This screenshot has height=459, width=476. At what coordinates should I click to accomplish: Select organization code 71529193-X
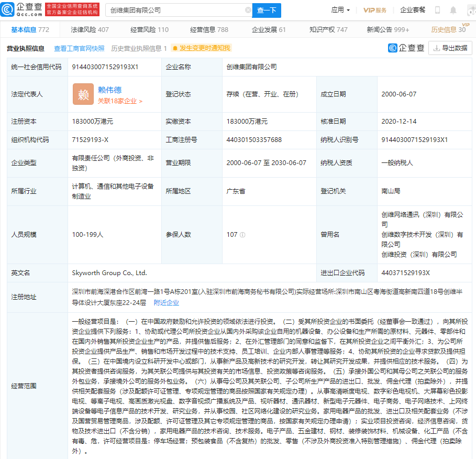90,140
